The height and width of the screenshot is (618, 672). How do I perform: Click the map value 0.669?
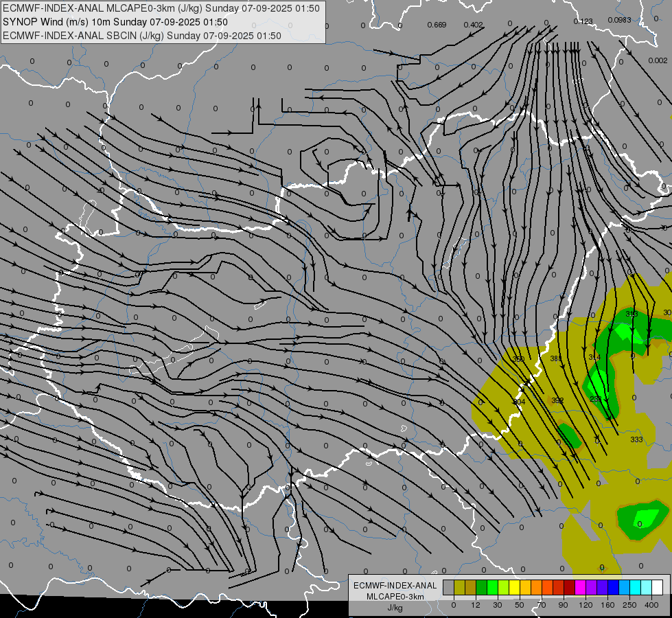pos(437,25)
